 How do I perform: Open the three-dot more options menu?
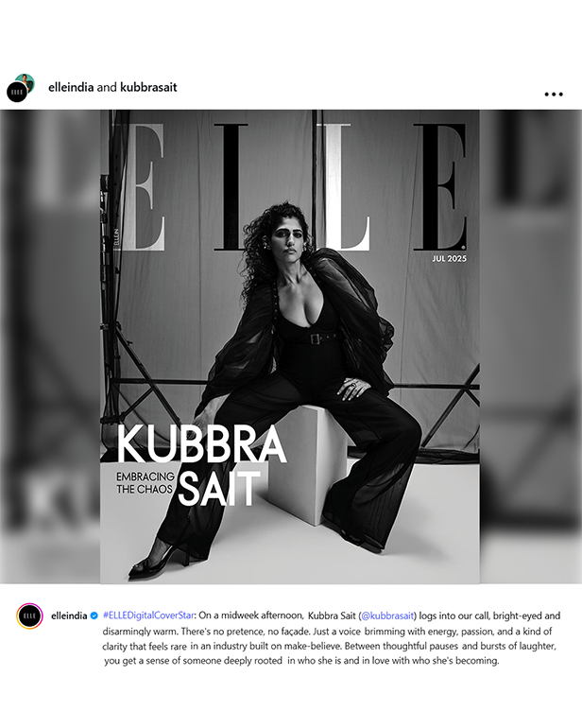click(x=554, y=95)
